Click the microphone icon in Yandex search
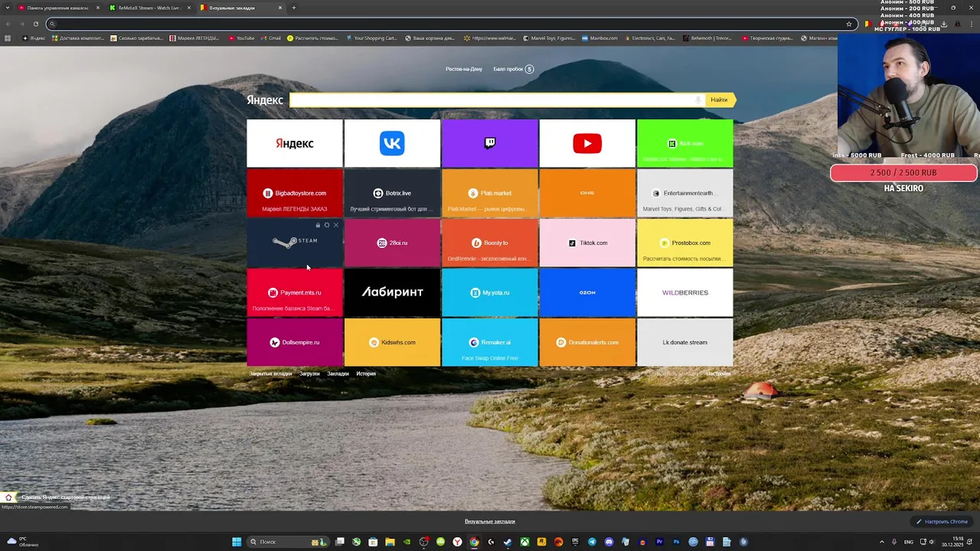 [698, 99]
